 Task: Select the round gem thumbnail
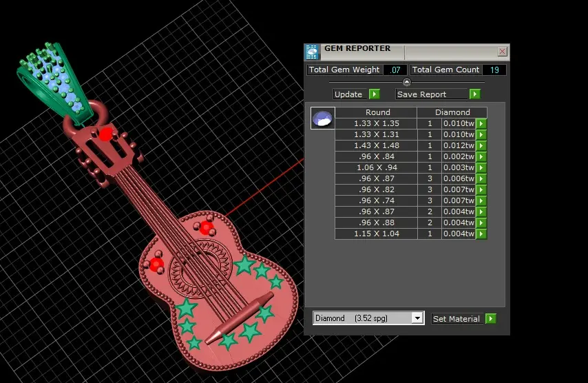[322, 118]
